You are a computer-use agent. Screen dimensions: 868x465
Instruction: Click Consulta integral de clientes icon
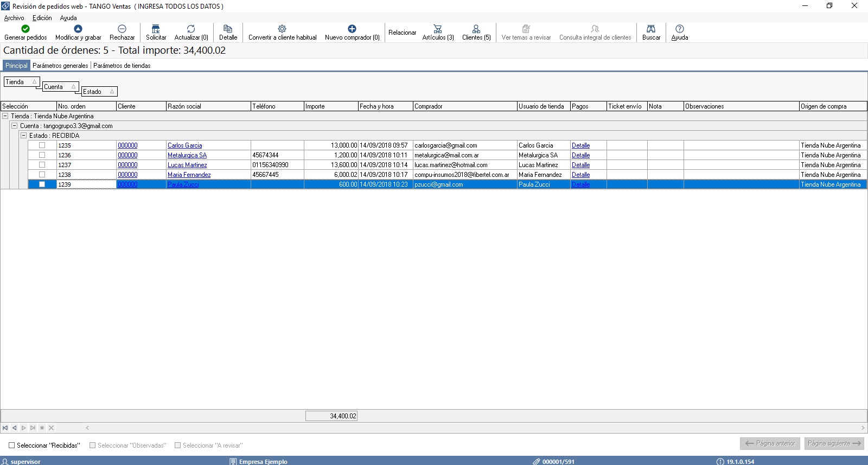point(595,29)
